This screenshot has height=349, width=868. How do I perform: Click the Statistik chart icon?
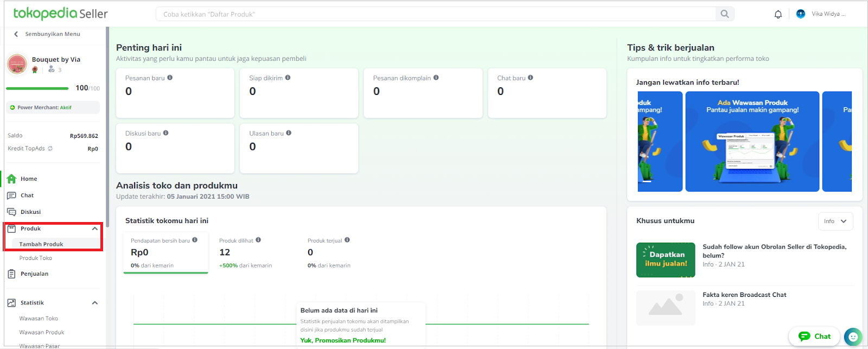click(x=11, y=303)
